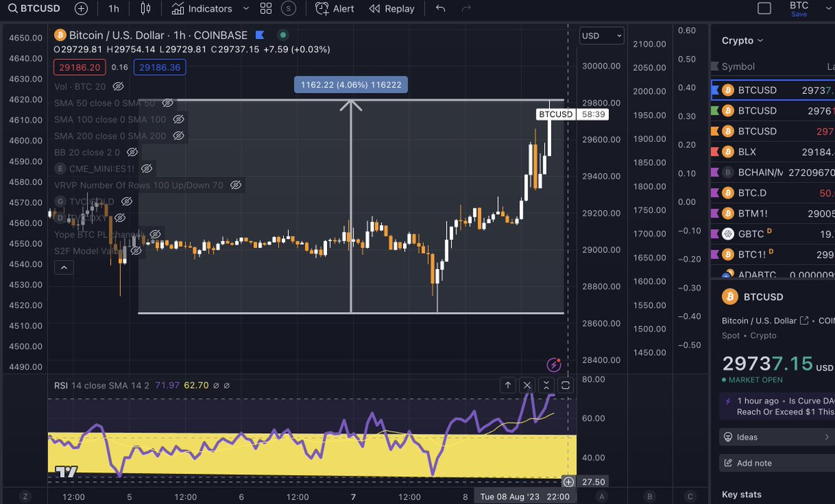Select GBTC in the watchlist
This screenshot has width=835, height=504.
772,234
